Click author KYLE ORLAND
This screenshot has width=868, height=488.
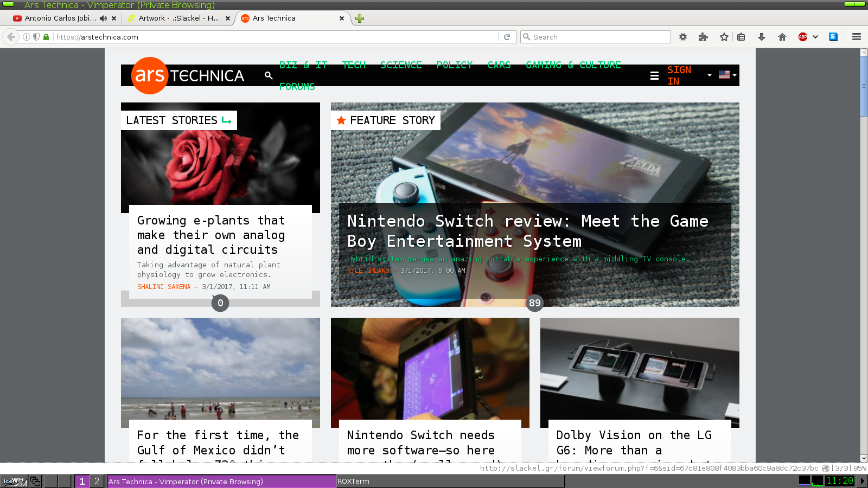pyautogui.click(x=368, y=271)
